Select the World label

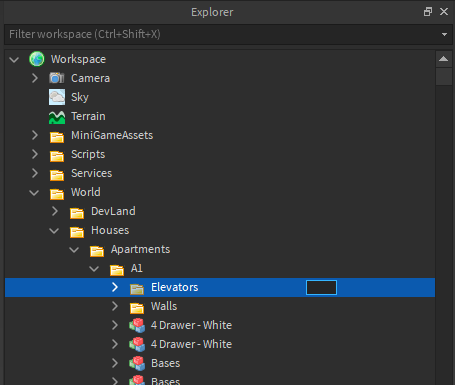click(x=86, y=192)
